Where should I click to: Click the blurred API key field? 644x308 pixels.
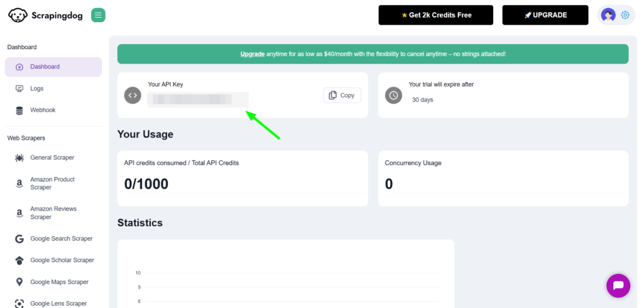pyautogui.click(x=197, y=100)
